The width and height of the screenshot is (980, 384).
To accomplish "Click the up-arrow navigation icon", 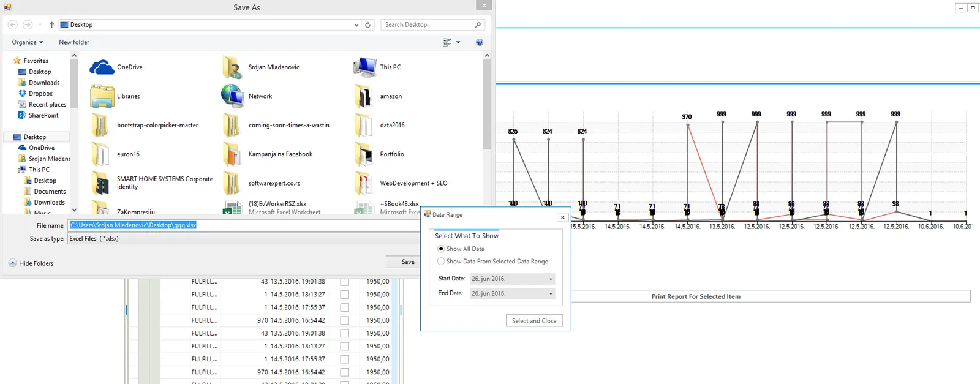I will (51, 25).
